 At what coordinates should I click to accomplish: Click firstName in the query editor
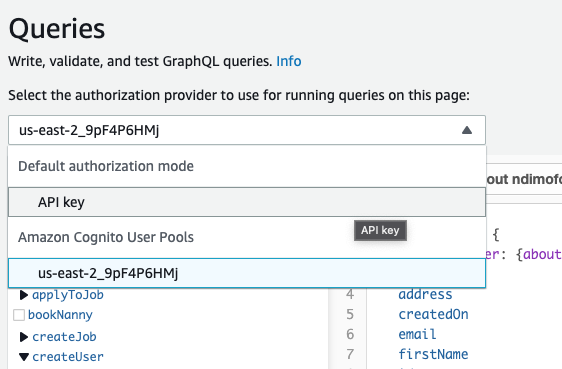[x=433, y=354]
